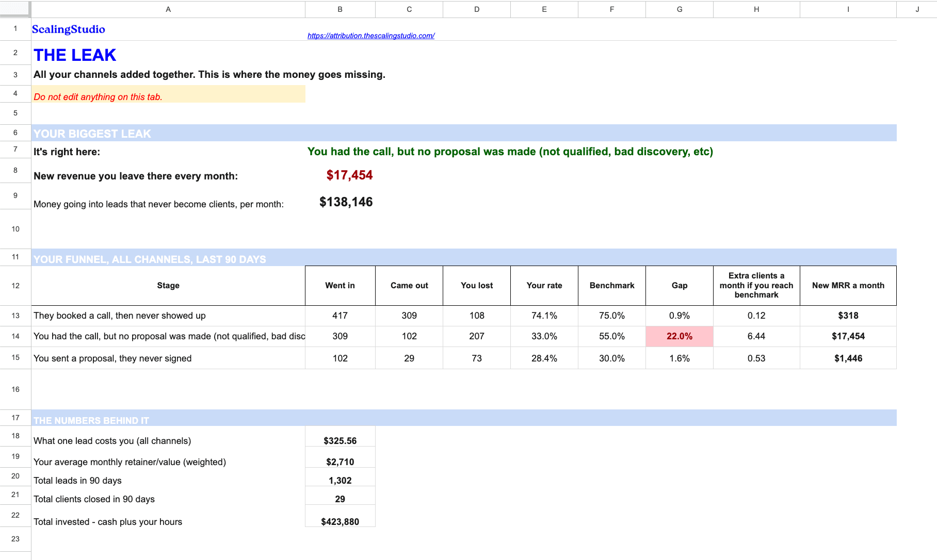Select the $138,146 money value

[x=346, y=202]
